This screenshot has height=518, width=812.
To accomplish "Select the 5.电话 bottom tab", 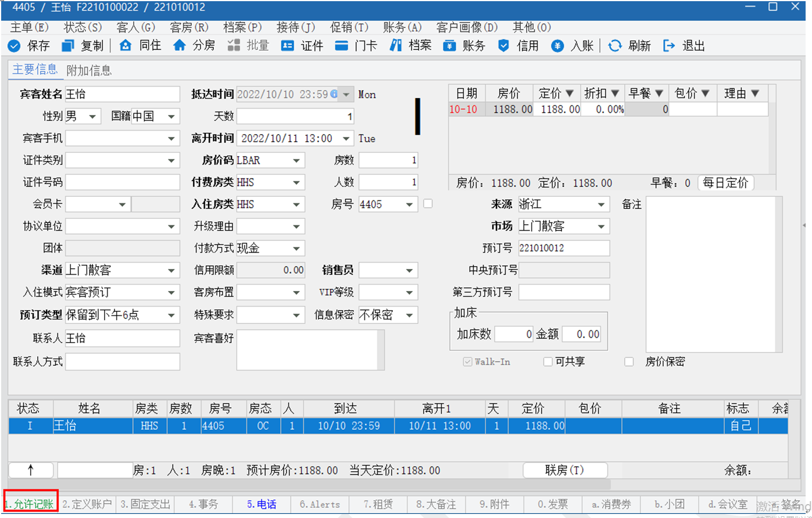I will click(262, 504).
